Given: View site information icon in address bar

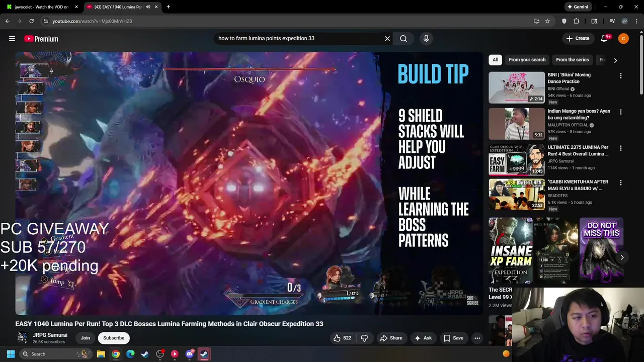Looking at the screenshot, I should click(x=46, y=21).
